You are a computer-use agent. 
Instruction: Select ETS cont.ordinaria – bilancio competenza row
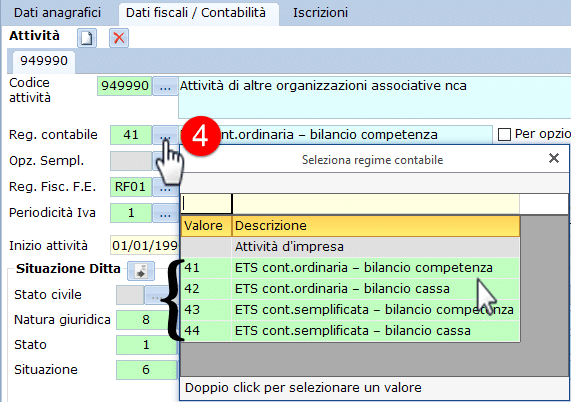[350, 268]
